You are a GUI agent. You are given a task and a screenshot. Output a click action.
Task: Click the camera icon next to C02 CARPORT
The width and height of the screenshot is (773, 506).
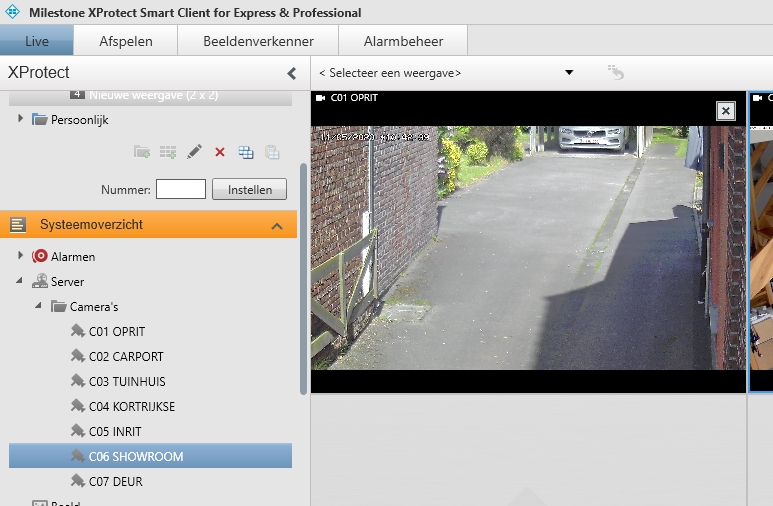pyautogui.click(x=77, y=356)
